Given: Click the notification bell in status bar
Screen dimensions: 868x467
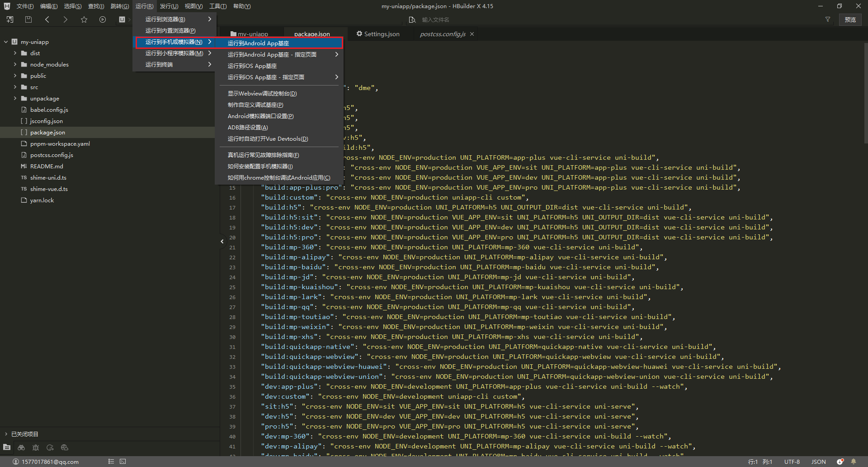Looking at the screenshot, I should [854, 462].
